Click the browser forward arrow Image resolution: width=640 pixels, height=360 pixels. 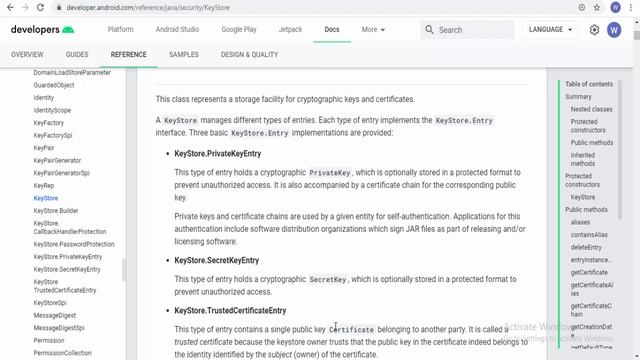(x=25, y=7)
